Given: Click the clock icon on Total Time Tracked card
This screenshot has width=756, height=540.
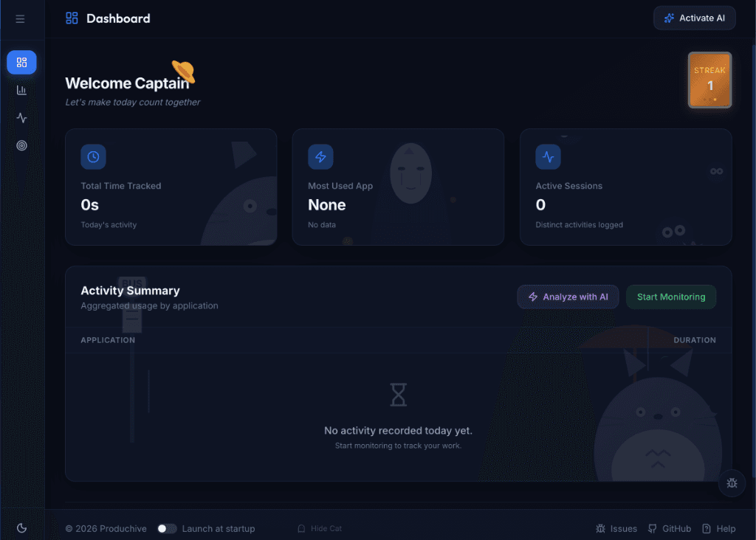Looking at the screenshot, I should [x=93, y=156].
